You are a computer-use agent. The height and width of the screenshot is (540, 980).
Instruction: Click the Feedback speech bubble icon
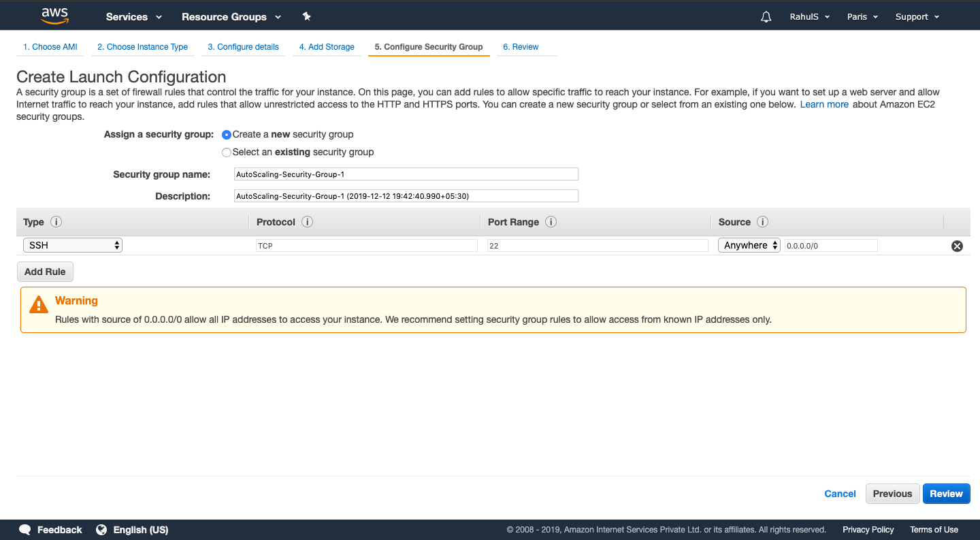click(25, 529)
